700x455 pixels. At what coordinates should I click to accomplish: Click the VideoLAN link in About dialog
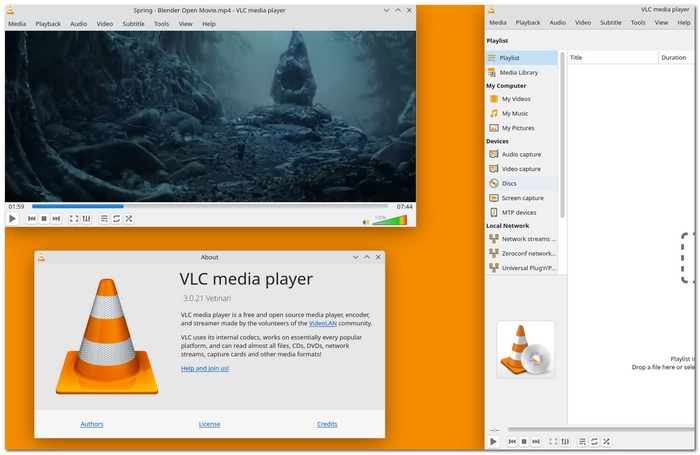[x=323, y=323]
